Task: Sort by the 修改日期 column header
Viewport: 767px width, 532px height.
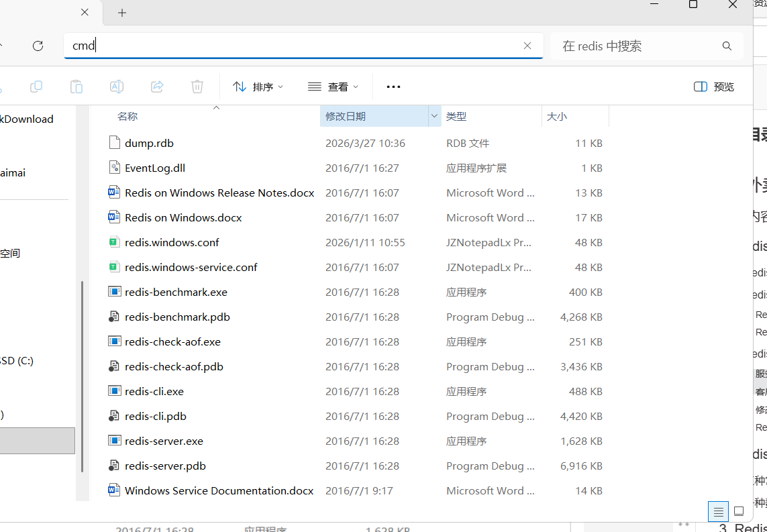Action: 346,116
